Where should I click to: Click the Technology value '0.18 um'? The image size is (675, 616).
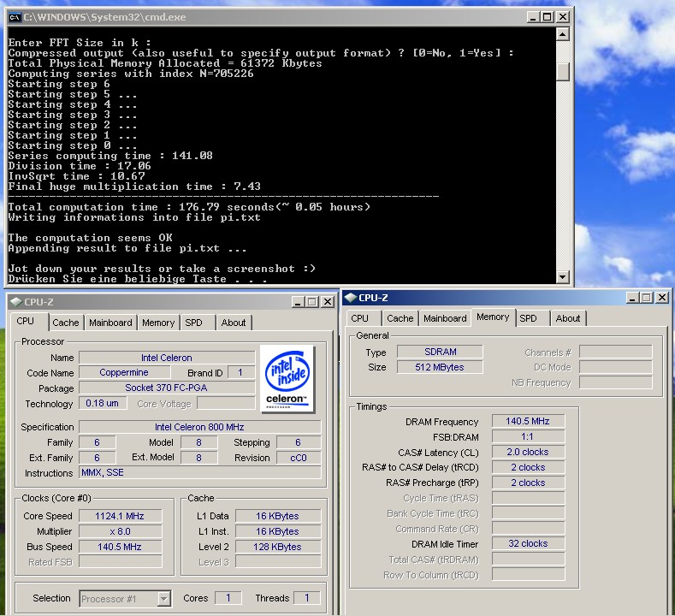pos(102,403)
